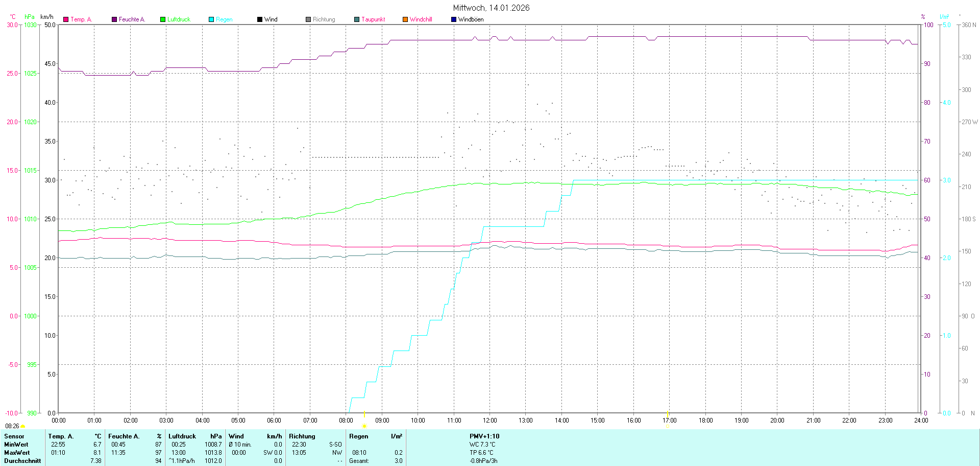
Task: Click the orange Windchill legend square
Action: (x=405, y=19)
